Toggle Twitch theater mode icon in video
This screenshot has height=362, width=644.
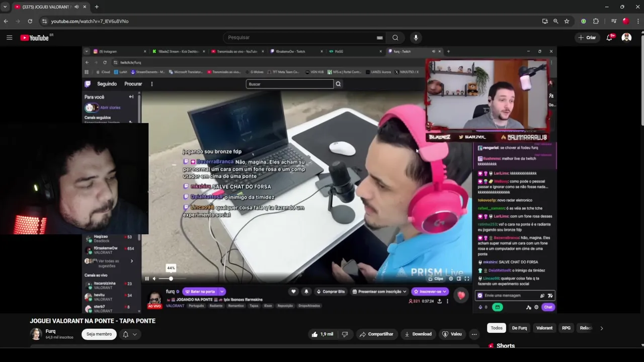(x=459, y=279)
